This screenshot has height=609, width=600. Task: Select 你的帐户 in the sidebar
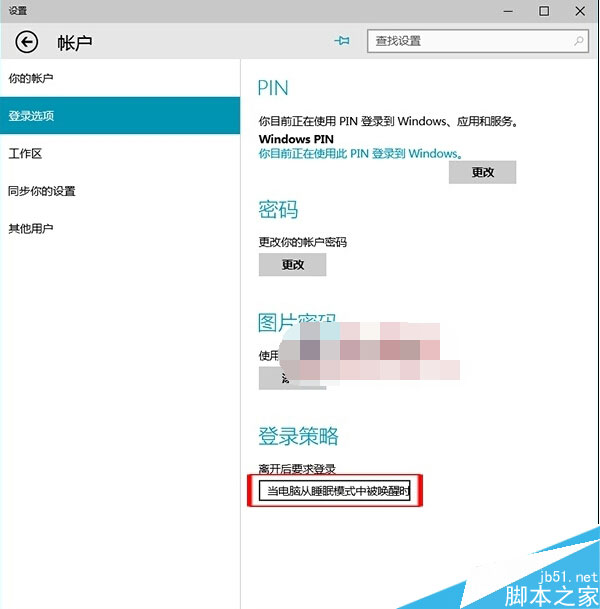coord(31,78)
